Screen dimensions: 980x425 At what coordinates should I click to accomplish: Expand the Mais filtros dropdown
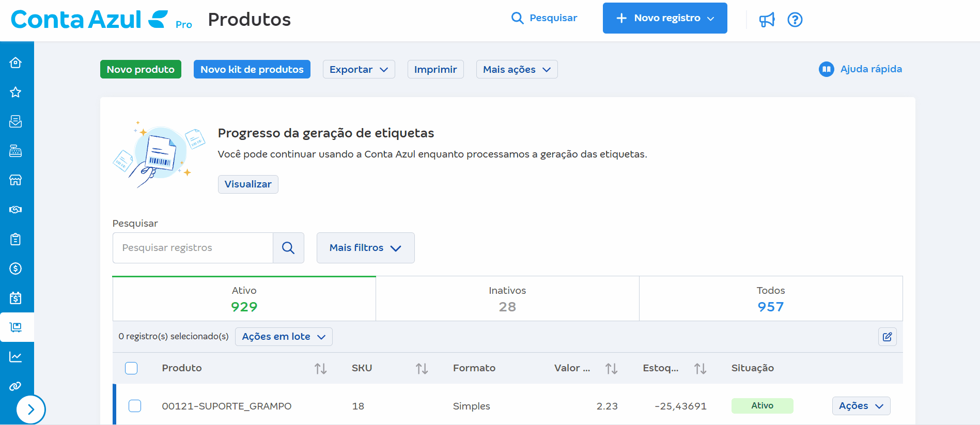tap(365, 248)
